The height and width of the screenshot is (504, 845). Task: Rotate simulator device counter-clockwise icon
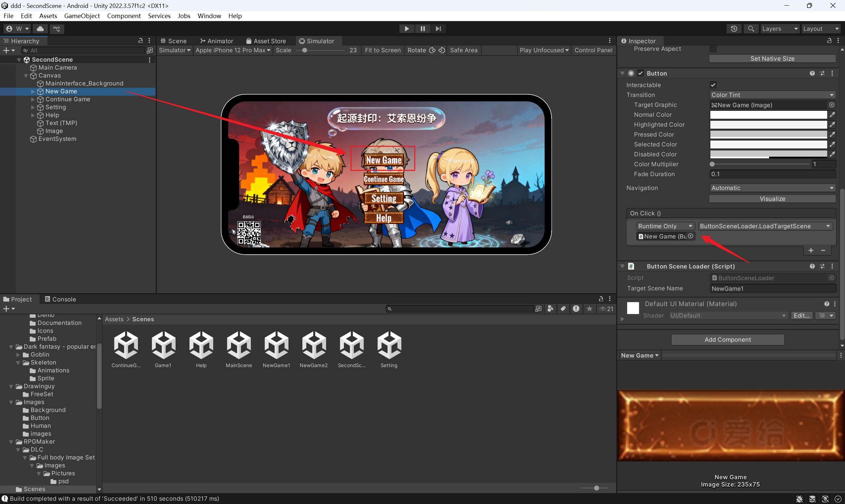441,50
